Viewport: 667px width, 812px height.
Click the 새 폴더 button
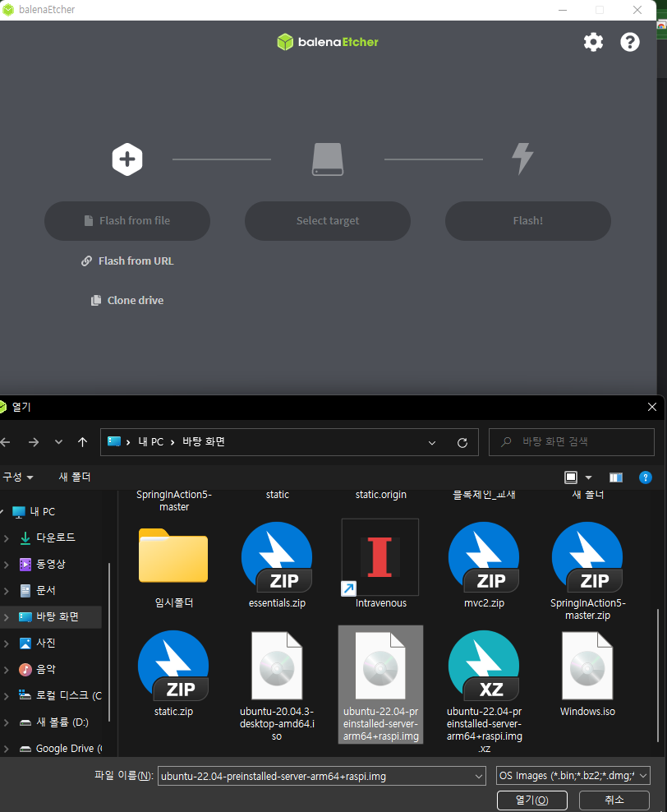click(75, 477)
